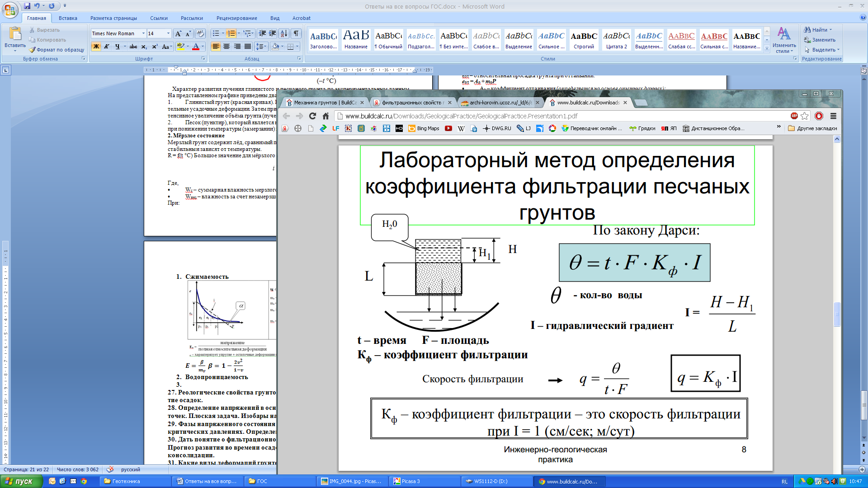Click Заменить (Replace) button

820,40
